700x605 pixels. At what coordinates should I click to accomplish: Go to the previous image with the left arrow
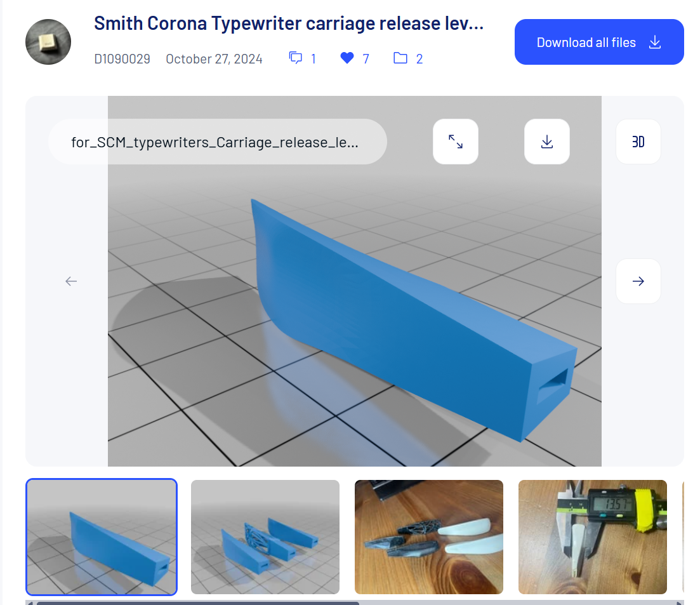point(71,281)
